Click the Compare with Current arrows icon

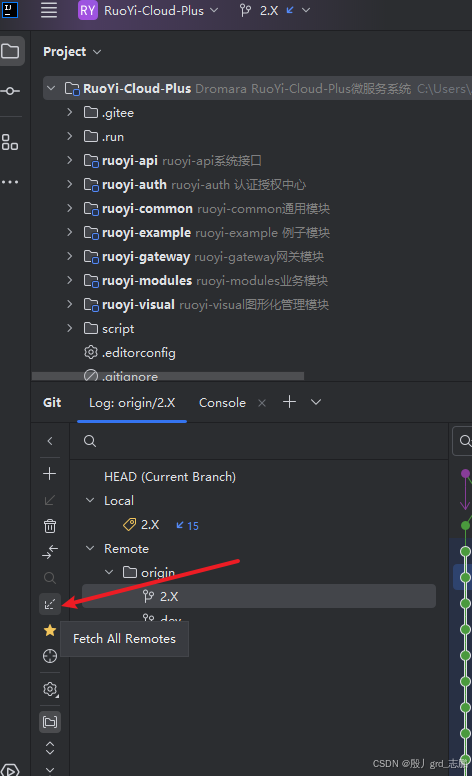tap(50, 552)
